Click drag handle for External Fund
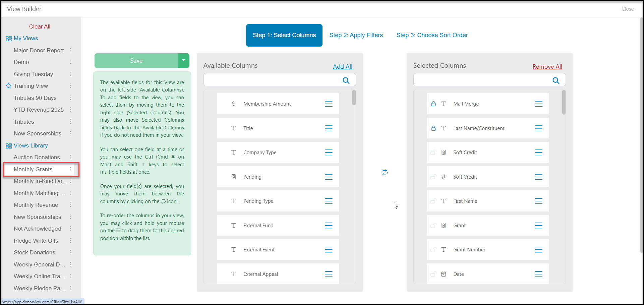This screenshot has height=305, width=644. tap(329, 226)
